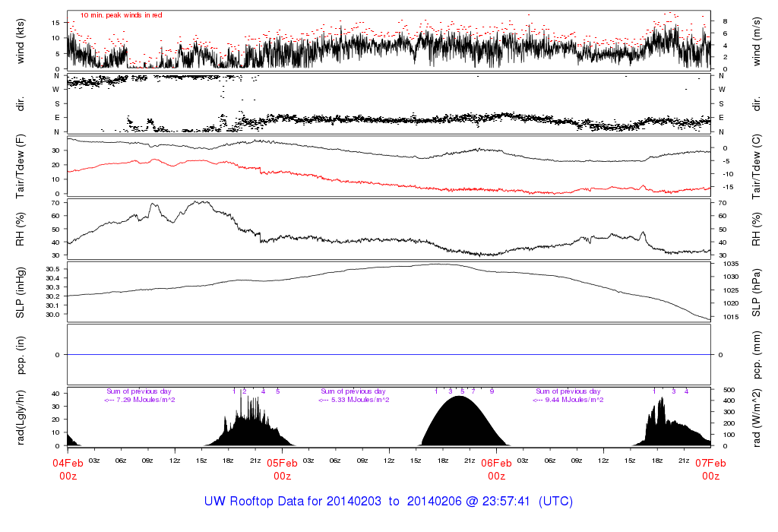Click the 7.29 MJoules/m^2 daily sum text
778x532 pixels.
(x=141, y=399)
